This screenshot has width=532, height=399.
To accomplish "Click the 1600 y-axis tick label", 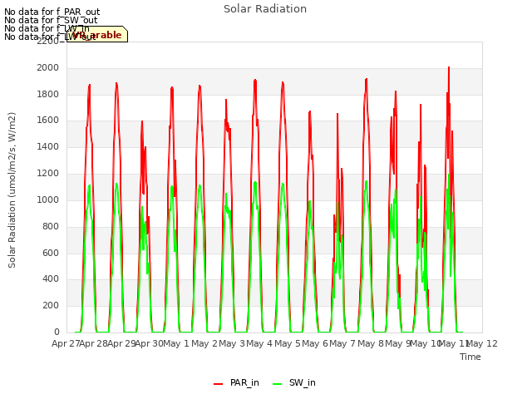I will point(48,121).
